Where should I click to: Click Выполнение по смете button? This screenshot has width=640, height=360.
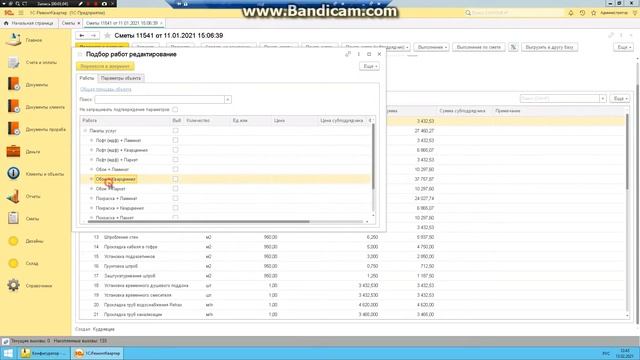pos(479,47)
